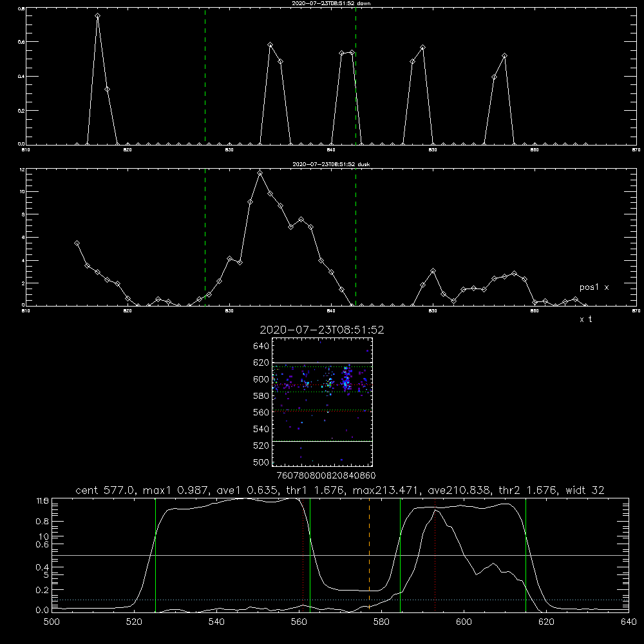
Task: Select the highest data marker in the dusk plot
Action: pos(260,173)
